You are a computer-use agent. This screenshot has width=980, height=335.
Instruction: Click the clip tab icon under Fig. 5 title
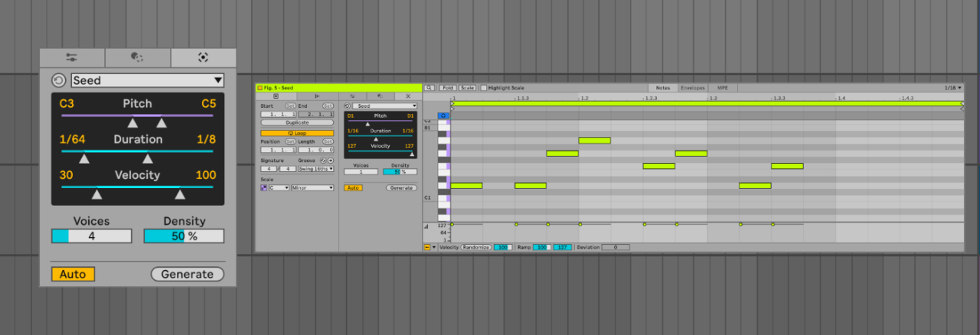[276, 96]
